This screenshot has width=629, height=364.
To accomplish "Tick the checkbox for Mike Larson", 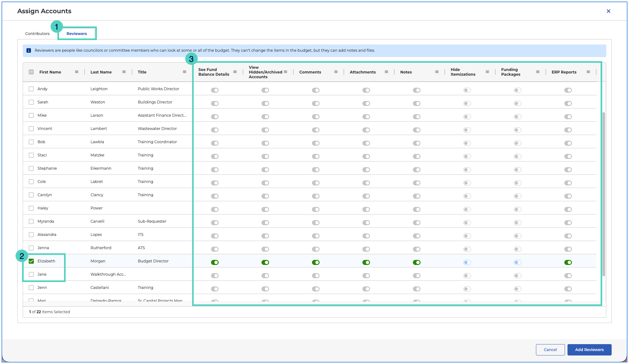I will tap(31, 115).
